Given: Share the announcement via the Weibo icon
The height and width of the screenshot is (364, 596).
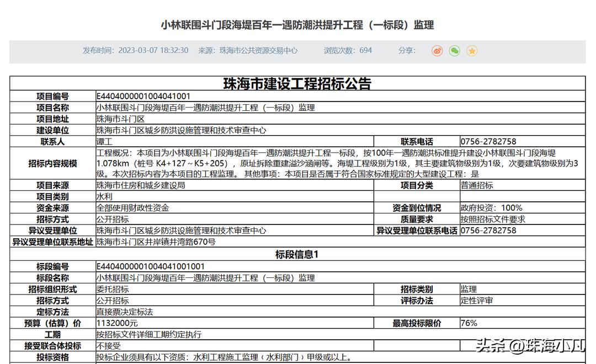Looking at the screenshot, I should 437,51.
